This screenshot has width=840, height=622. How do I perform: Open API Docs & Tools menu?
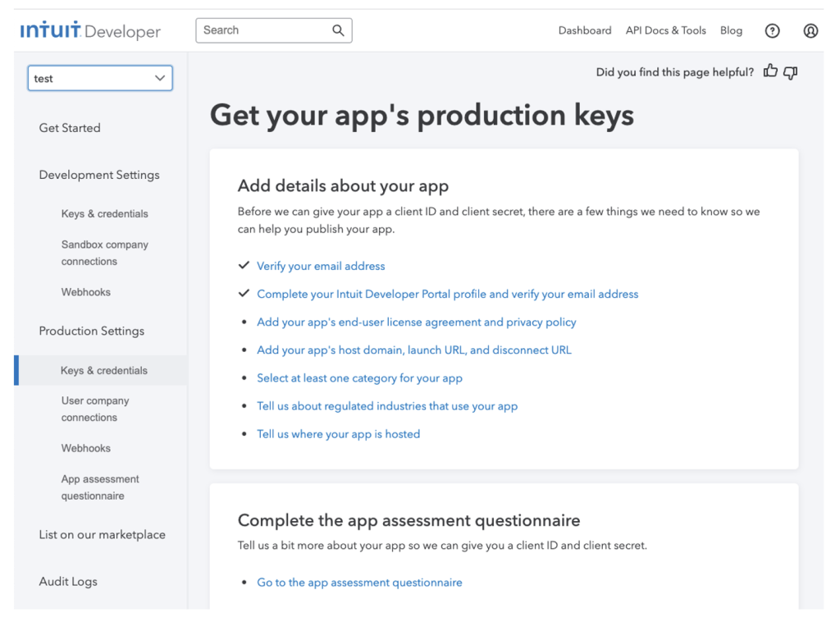pos(666,30)
